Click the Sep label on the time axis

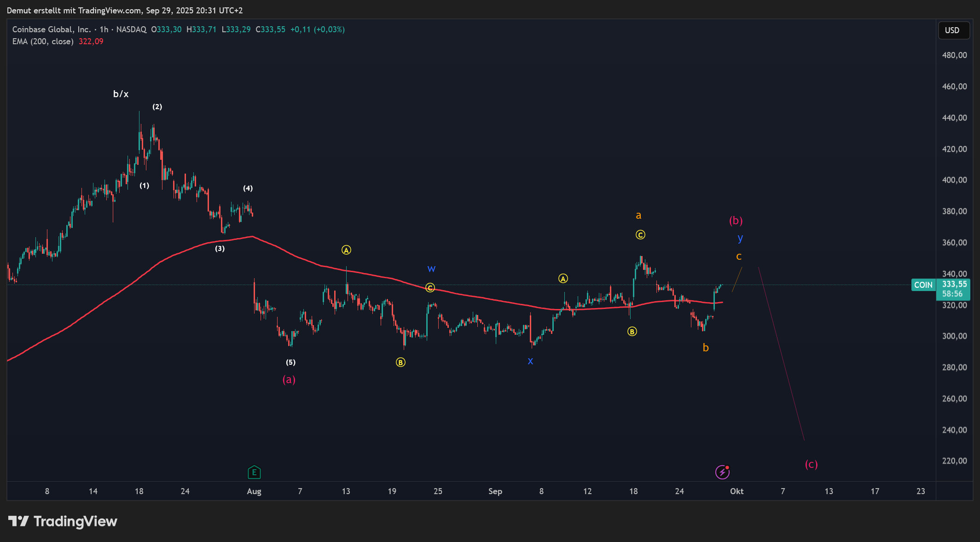tap(495, 491)
